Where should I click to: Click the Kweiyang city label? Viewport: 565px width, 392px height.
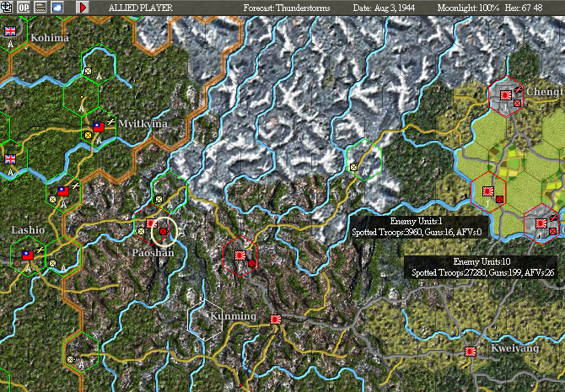(515, 348)
